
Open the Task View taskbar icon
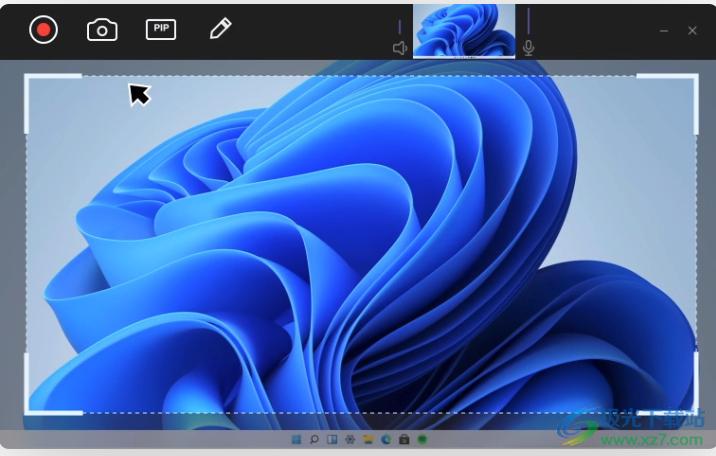[x=332, y=440]
